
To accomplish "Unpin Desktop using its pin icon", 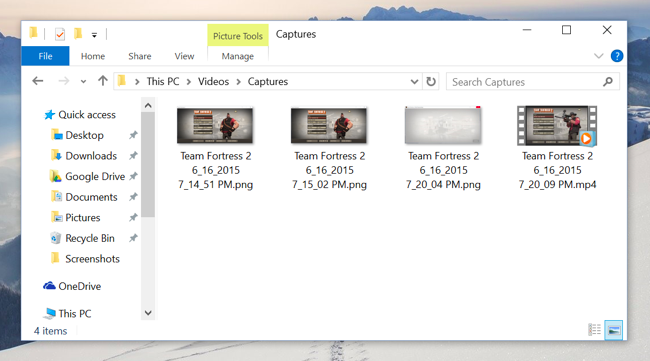I will [x=133, y=135].
